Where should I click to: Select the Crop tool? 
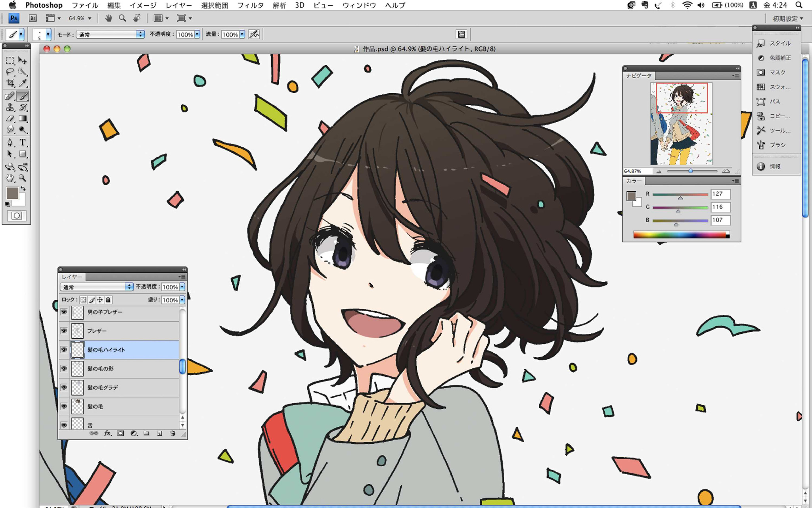click(x=10, y=83)
